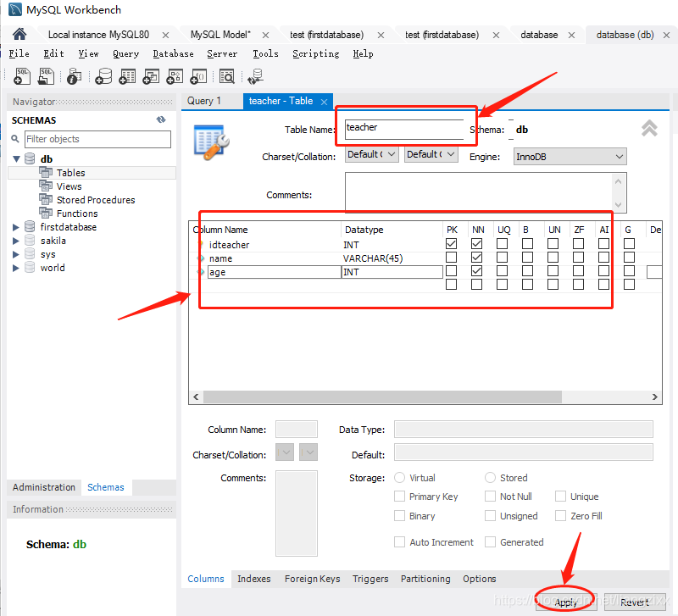Open the File menu
The width and height of the screenshot is (678, 616).
[x=19, y=53]
